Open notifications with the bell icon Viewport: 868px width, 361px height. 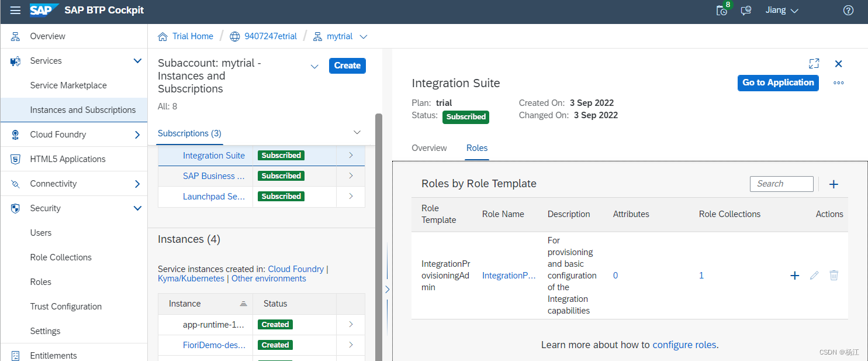(721, 11)
